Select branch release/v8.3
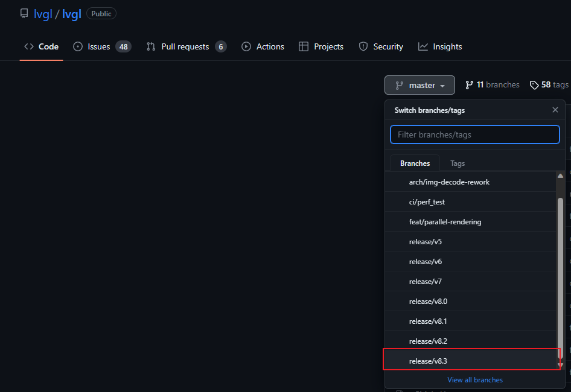Screen dimensions: 571x392 coord(470,361)
